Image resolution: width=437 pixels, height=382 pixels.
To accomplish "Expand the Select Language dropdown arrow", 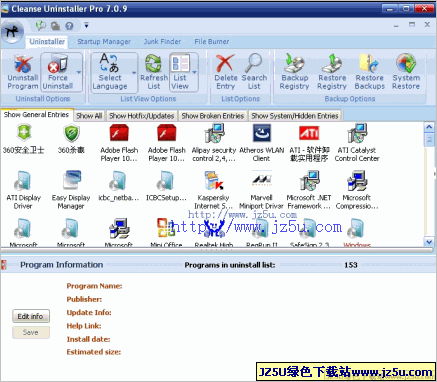I will pos(134,72).
